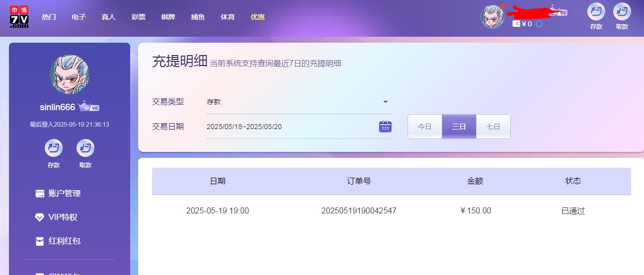Open 红利红包 in the sidebar
Viewport: 644px width, 275px height.
(64, 241)
